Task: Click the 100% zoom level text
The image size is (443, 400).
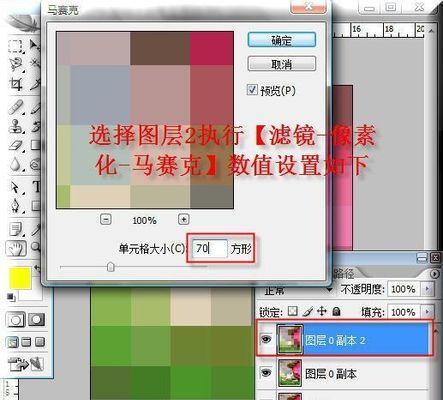Action: coord(144,220)
